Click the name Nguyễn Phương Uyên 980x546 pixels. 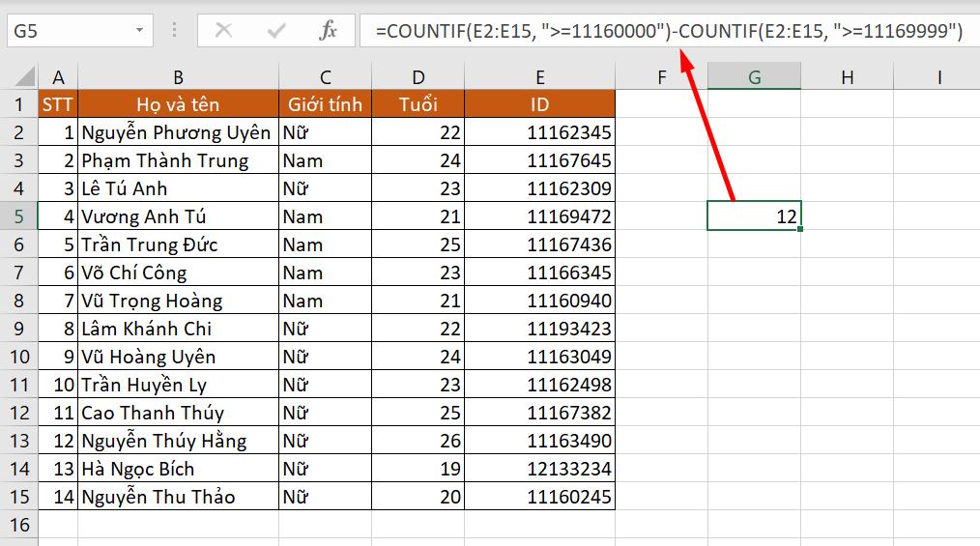[x=176, y=132]
